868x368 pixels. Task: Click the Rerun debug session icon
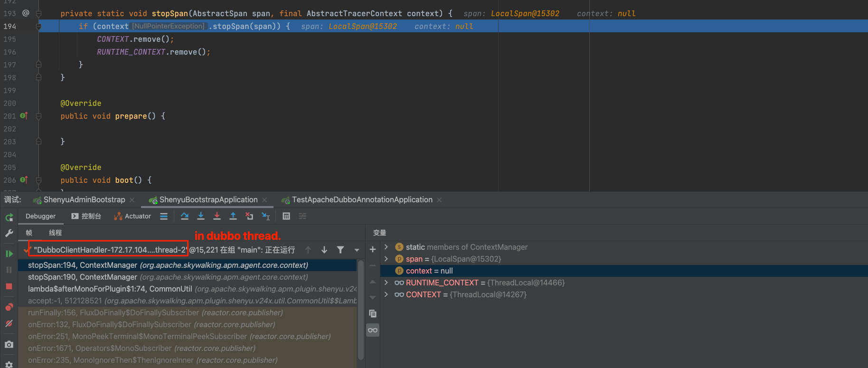(x=9, y=217)
